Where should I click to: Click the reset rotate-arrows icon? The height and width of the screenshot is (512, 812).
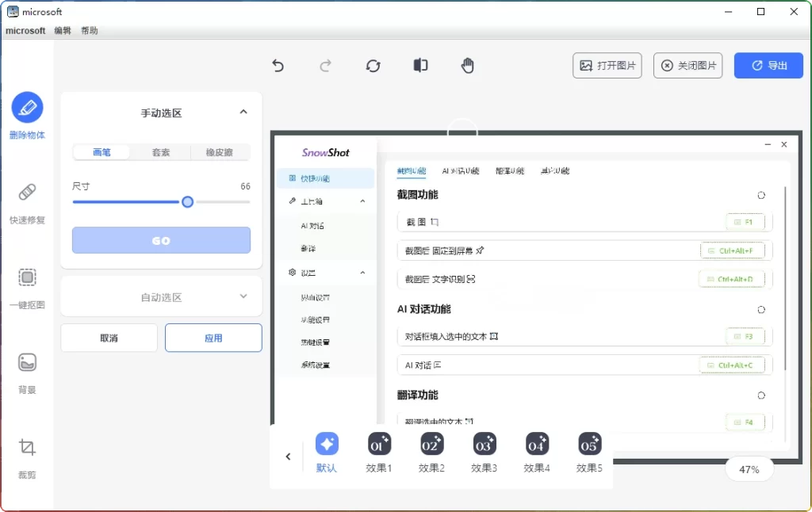pos(373,66)
